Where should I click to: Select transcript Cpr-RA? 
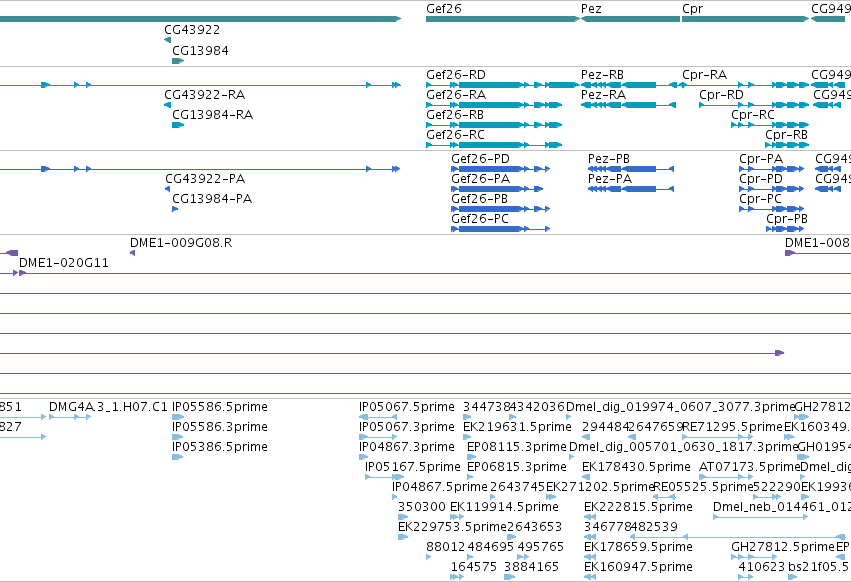[745, 85]
